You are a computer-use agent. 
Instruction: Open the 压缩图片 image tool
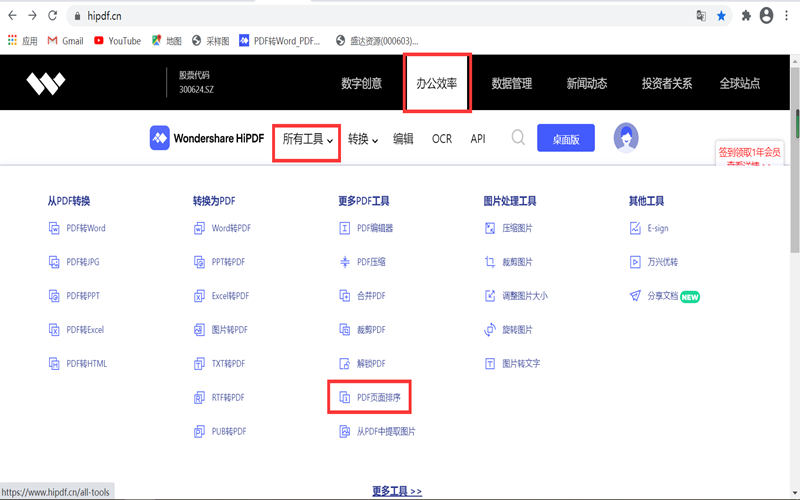tap(516, 228)
